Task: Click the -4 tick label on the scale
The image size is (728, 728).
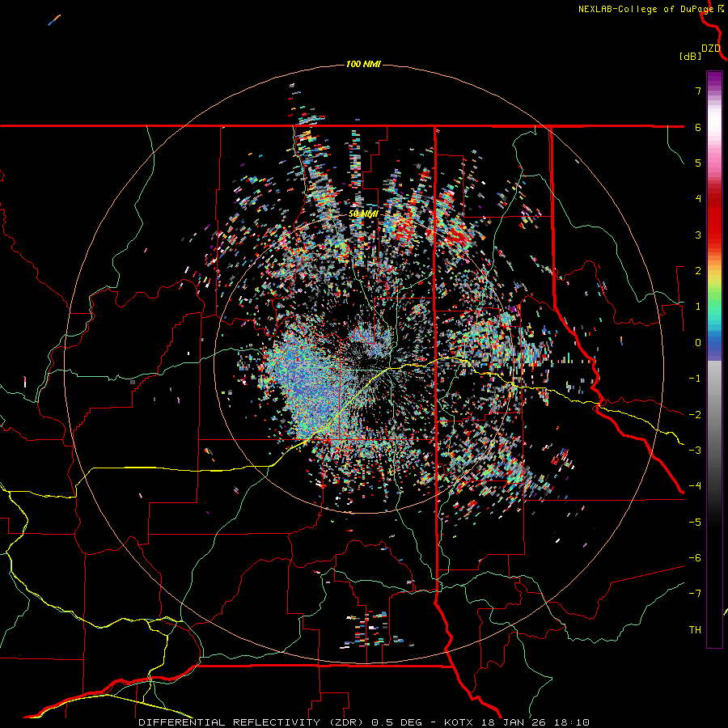Action: (x=695, y=486)
